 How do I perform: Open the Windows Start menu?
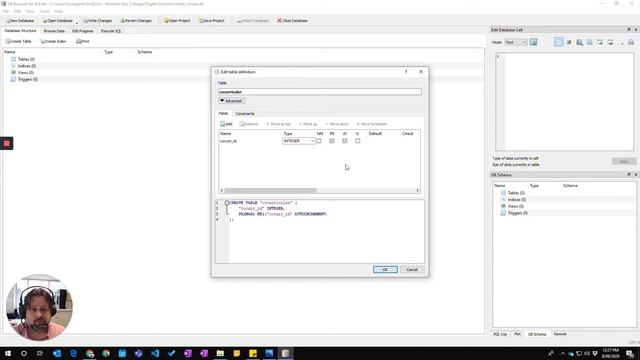[8, 353]
